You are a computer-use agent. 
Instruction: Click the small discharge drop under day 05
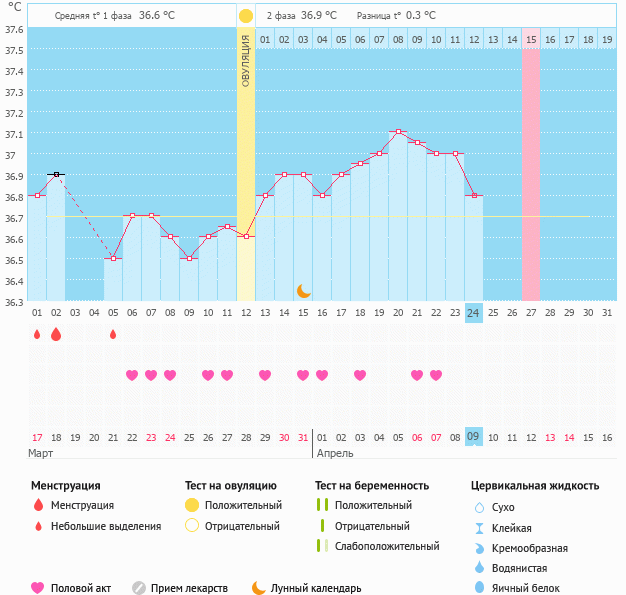113,334
